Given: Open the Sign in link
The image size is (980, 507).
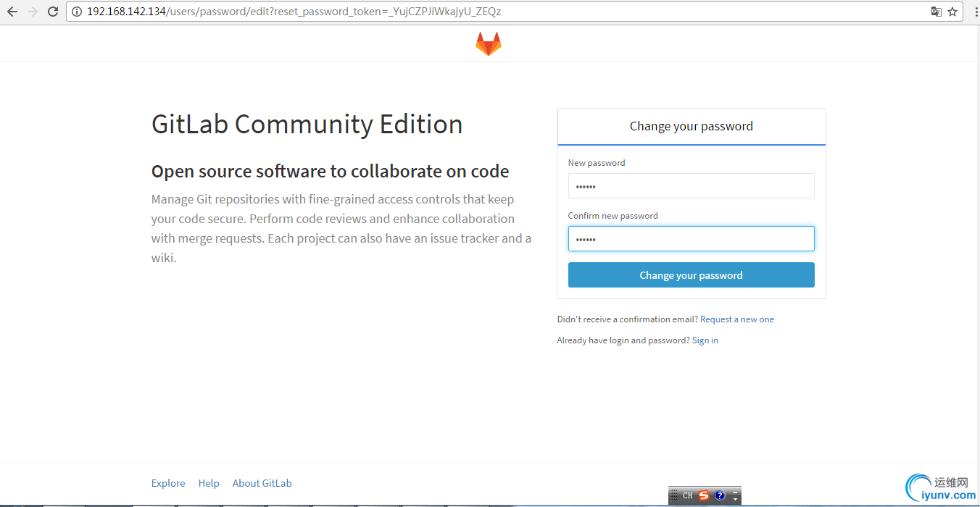Looking at the screenshot, I should click(x=705, y=340).
